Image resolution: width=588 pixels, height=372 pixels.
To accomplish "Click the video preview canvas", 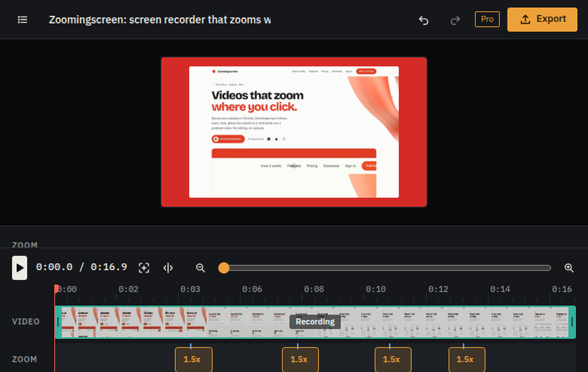I will (294, 132).
